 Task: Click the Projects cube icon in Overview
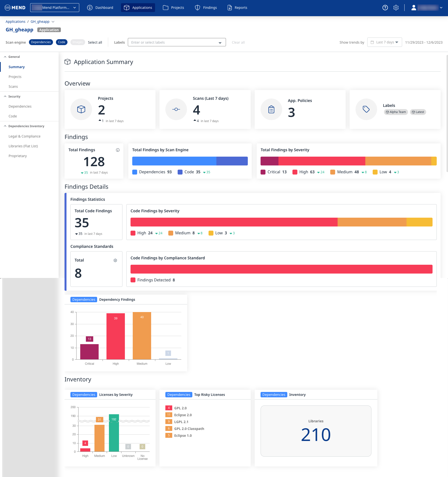pyautogui.click(x=81, y=109)
